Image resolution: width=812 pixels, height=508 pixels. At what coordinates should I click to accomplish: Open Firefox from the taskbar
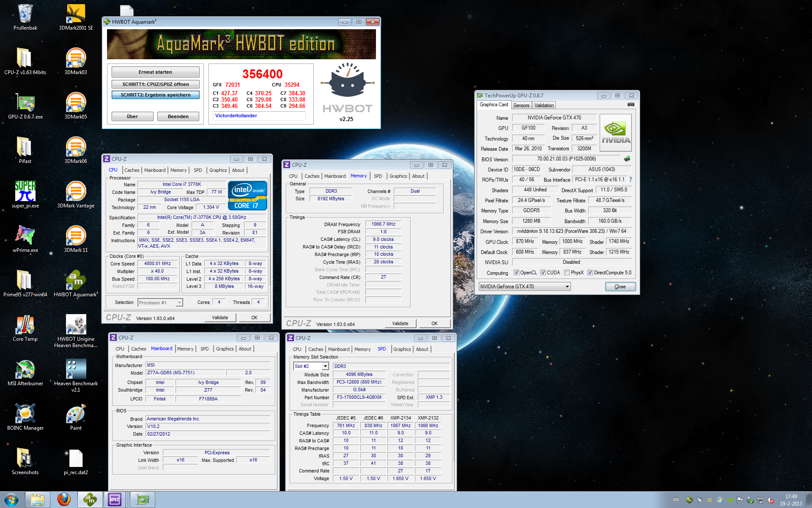[x=64, y=500]
